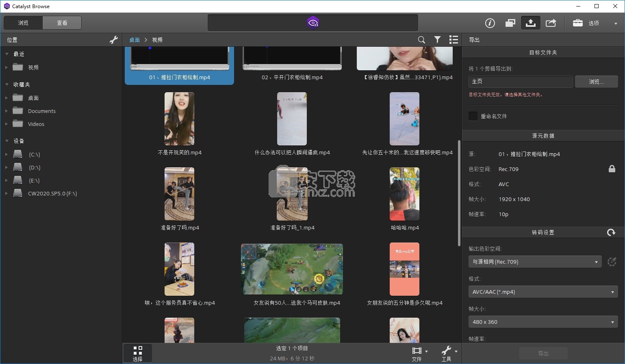Select clip 不是开玩笑的.mp4
The width and height of the screenshot is (625, 364).
(179, 124)
